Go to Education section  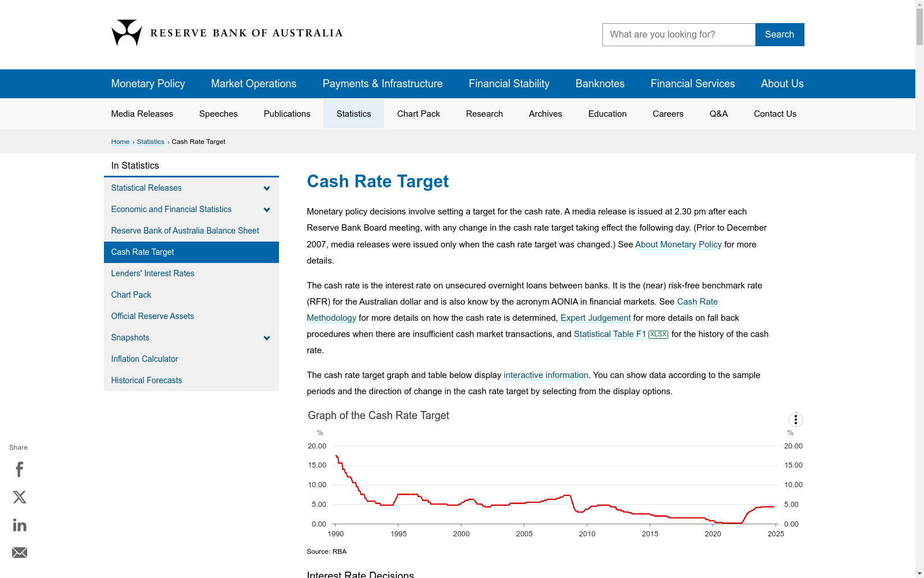[x=607, y=114]
